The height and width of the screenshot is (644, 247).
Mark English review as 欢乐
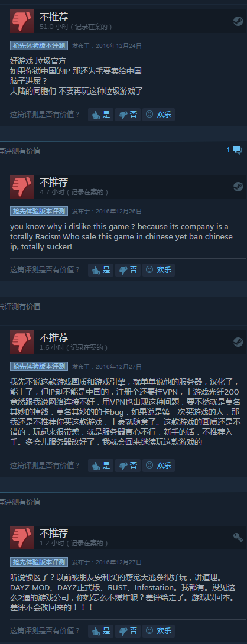tap(158, 270)
